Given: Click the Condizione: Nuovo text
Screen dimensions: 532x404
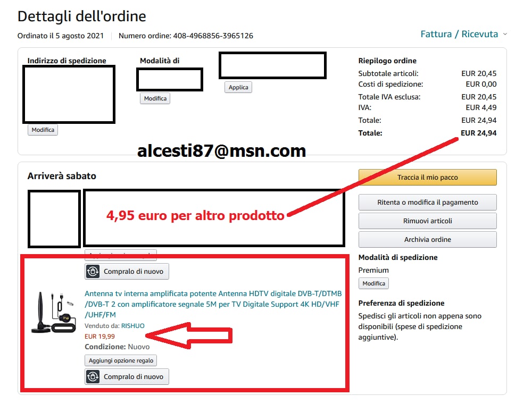Looking at the screenshot, I should pos(117,347).
